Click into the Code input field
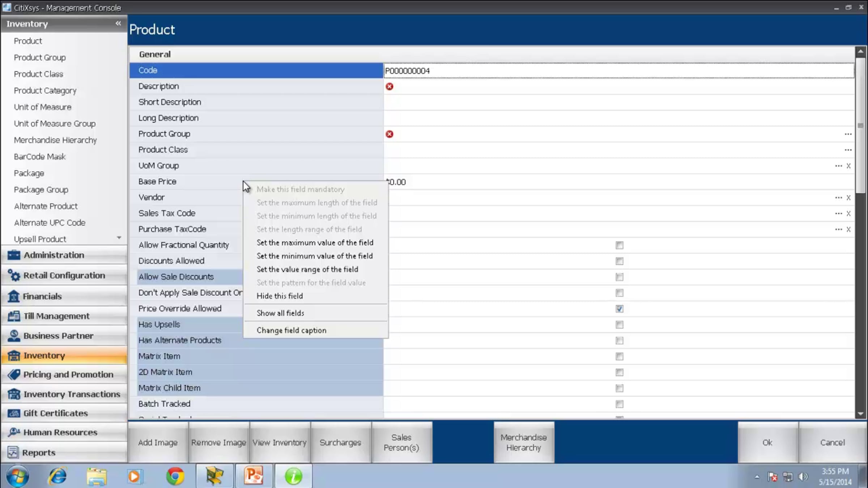 coord(619,71)
